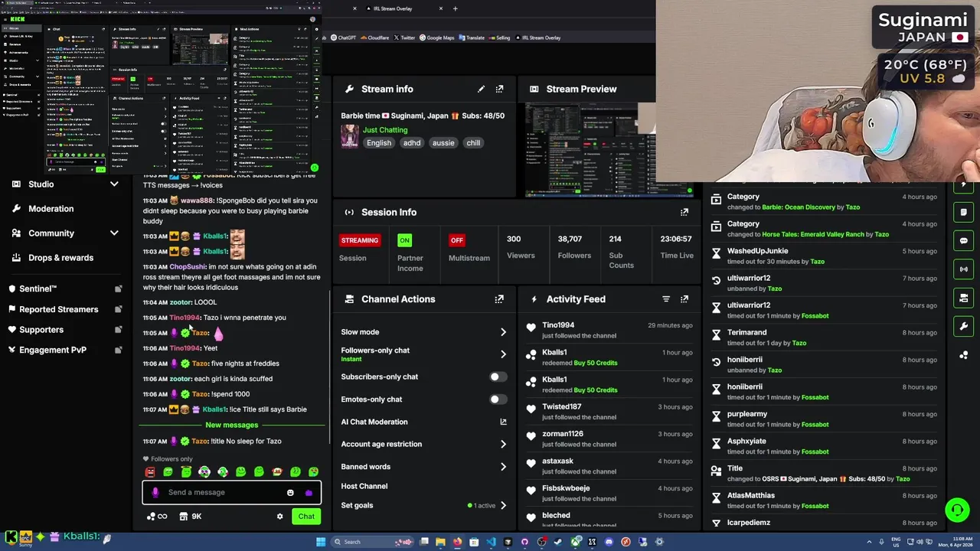Open Twitter bookmark
Image resolution: width=980 pixels, height=551 pixels.
(404, 37)
